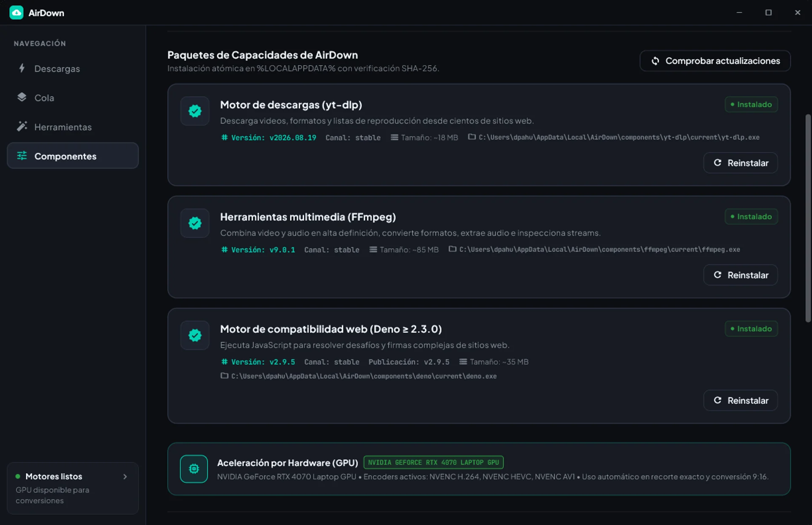The width and height of the screenshot is (812, 525).
Task: Maximize the AirDown window
Action: tap(768, 13)
